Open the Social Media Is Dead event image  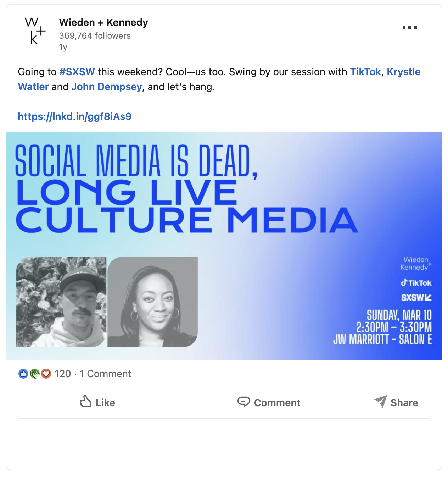click(224, 246)
